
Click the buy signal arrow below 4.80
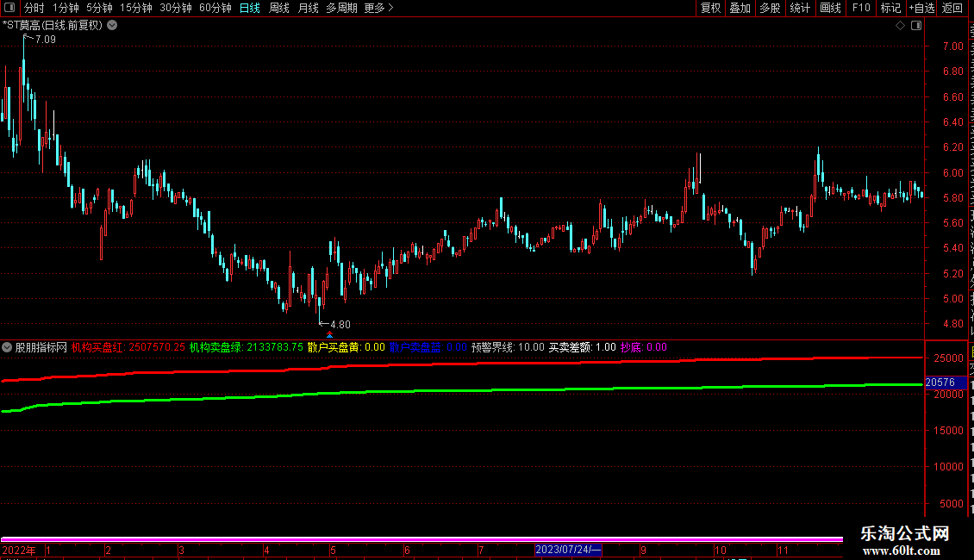(x=329, y=335)
